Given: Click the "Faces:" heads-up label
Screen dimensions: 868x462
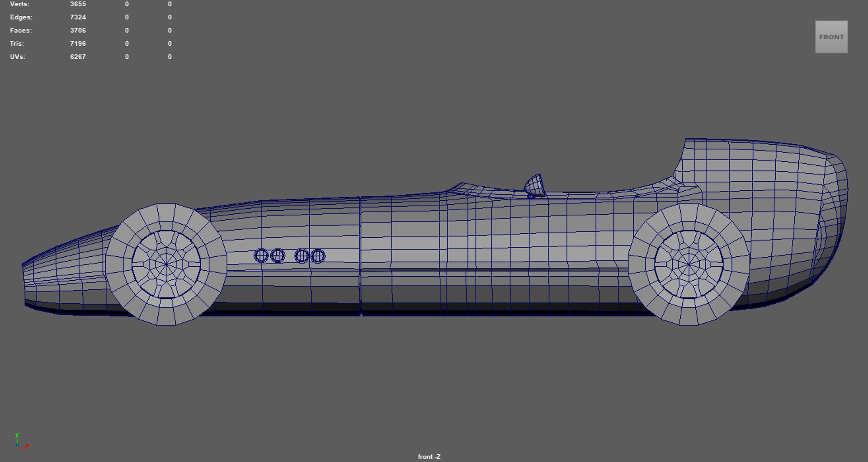Looking at the screenshot, I should (x=21, y=30).
